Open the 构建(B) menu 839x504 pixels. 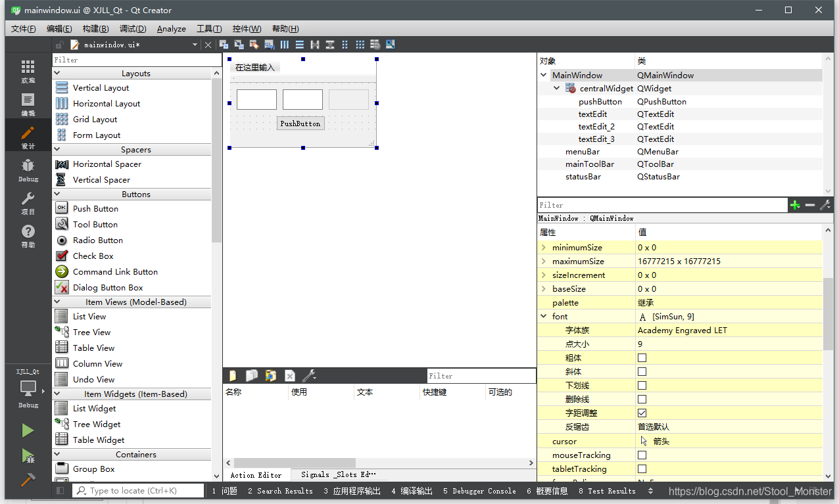tap(95, 29)
